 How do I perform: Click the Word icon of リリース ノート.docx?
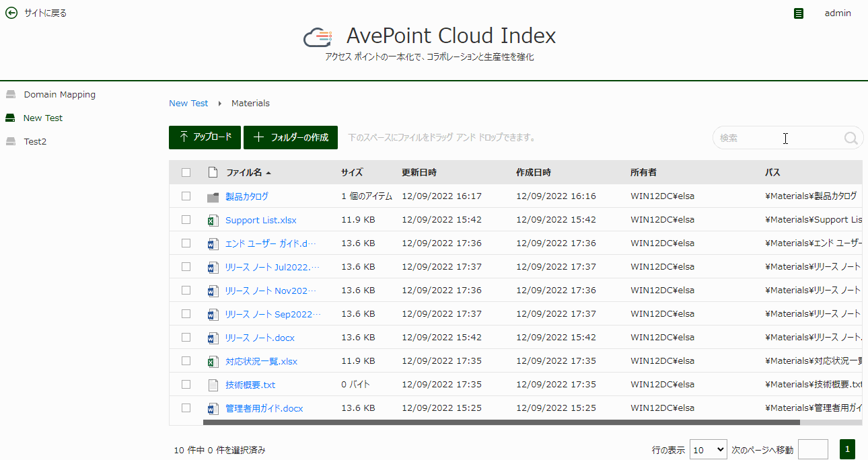click(x=213, y=338)
